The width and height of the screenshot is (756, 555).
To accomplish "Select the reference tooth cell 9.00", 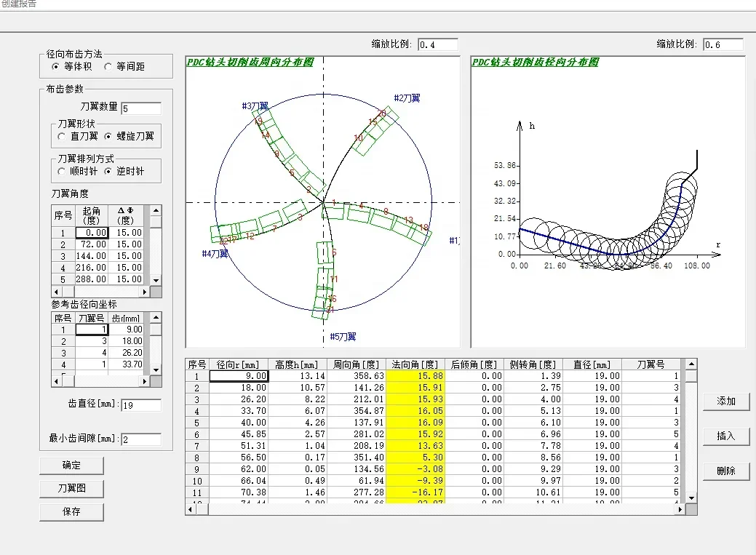I will [127, 330].
